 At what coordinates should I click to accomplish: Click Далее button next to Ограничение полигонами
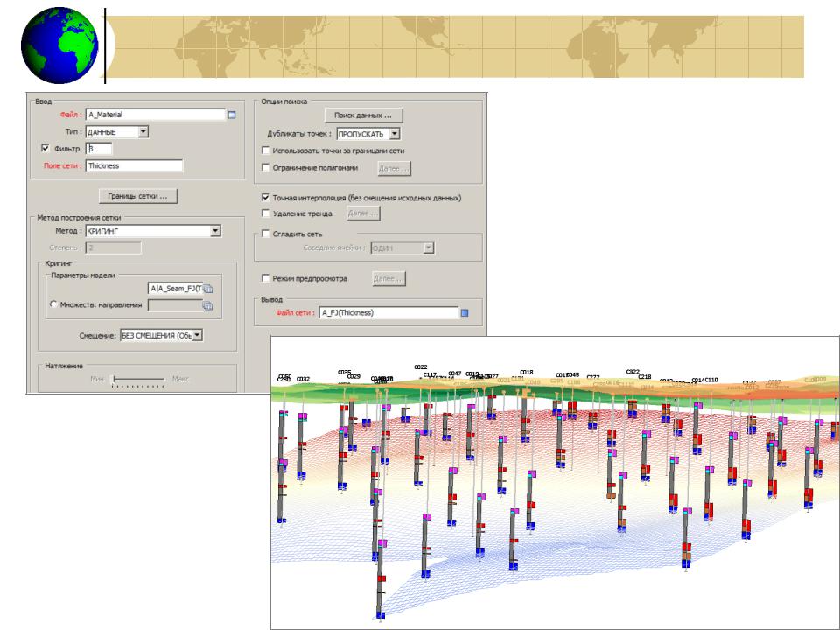pos(394,168)
